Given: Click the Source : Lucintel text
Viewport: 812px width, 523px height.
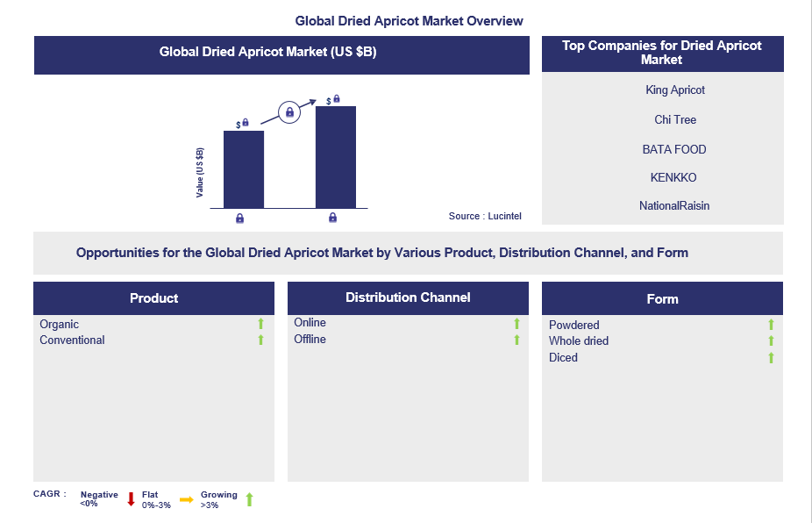Looking at the screenshot, I should coord(484,216).
